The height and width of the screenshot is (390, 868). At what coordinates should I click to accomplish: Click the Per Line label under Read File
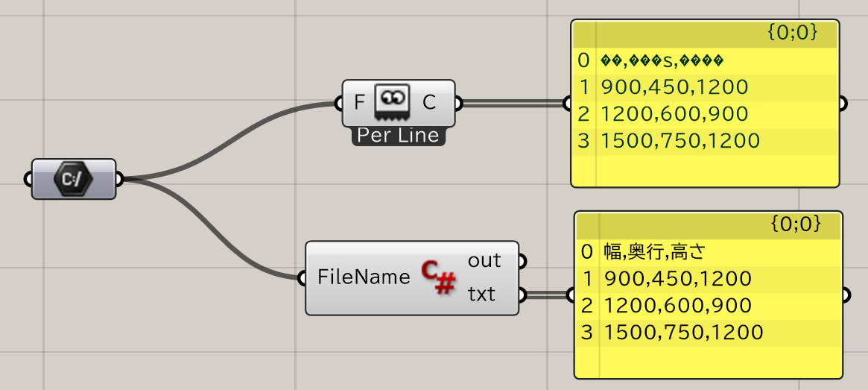[x=399, y=135]
